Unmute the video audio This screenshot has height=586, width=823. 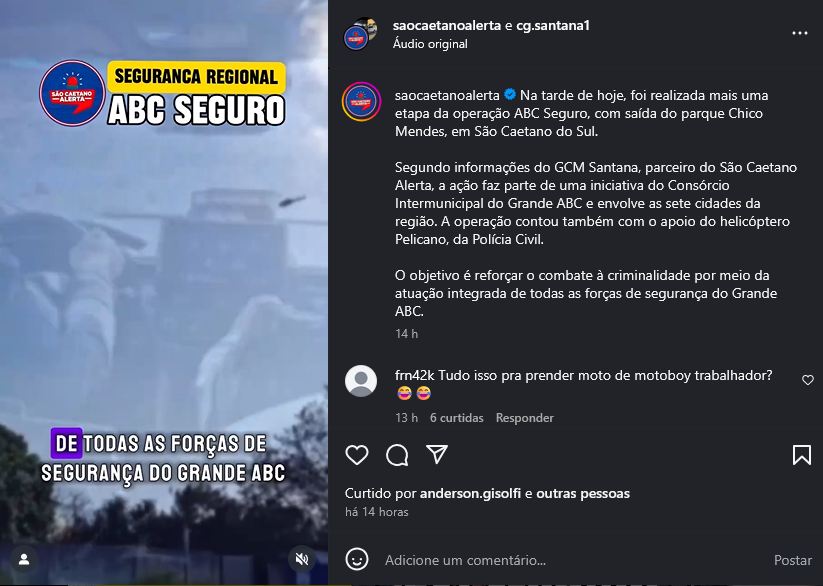click(302, 560)
